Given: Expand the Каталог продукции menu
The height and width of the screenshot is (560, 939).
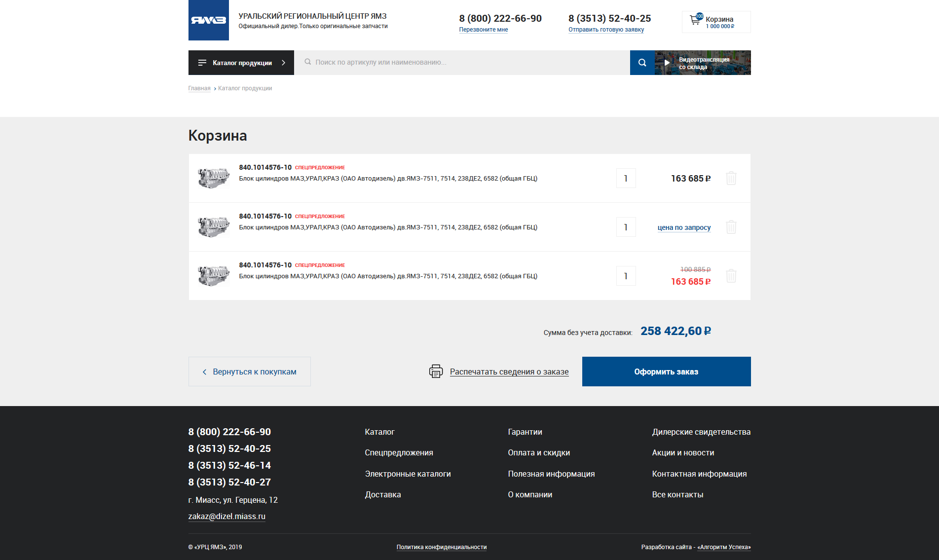Looking at the screenshot, I should [x=241, y=63].
